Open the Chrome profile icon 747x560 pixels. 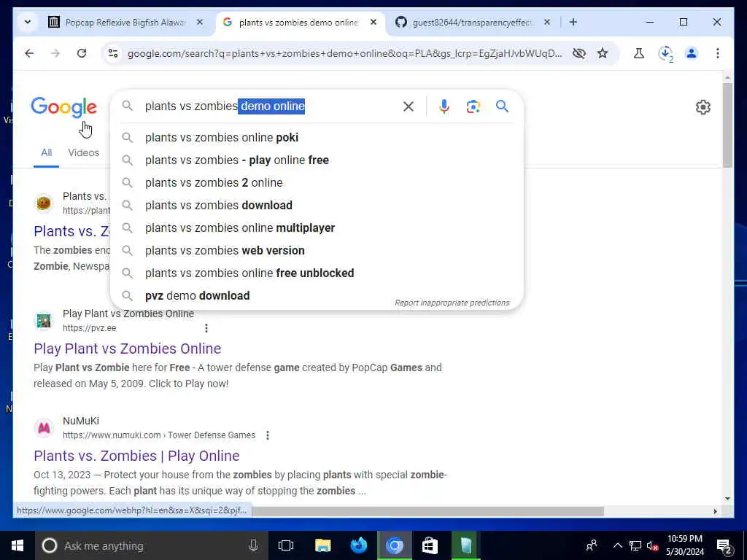(692, 53)
